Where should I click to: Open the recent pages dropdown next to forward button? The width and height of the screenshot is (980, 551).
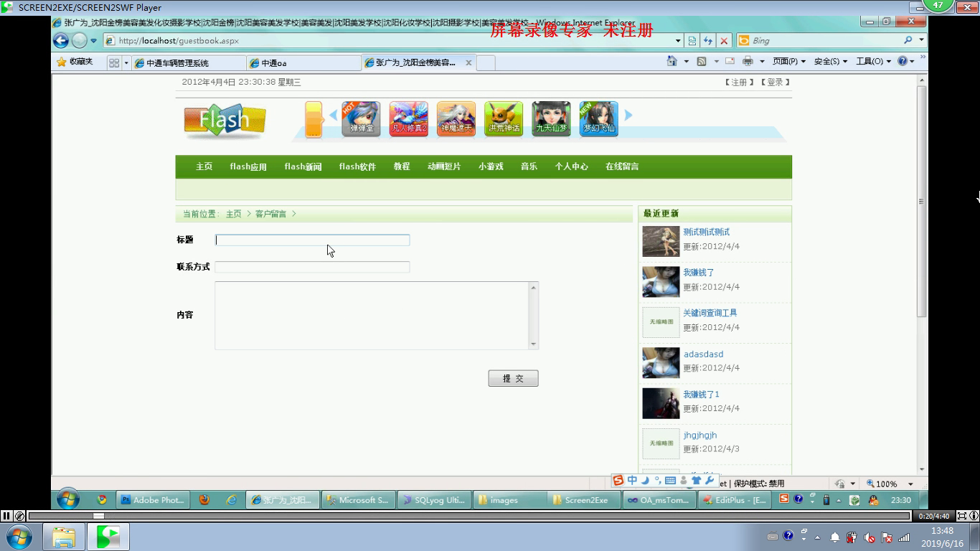click(x=93, y=41)
